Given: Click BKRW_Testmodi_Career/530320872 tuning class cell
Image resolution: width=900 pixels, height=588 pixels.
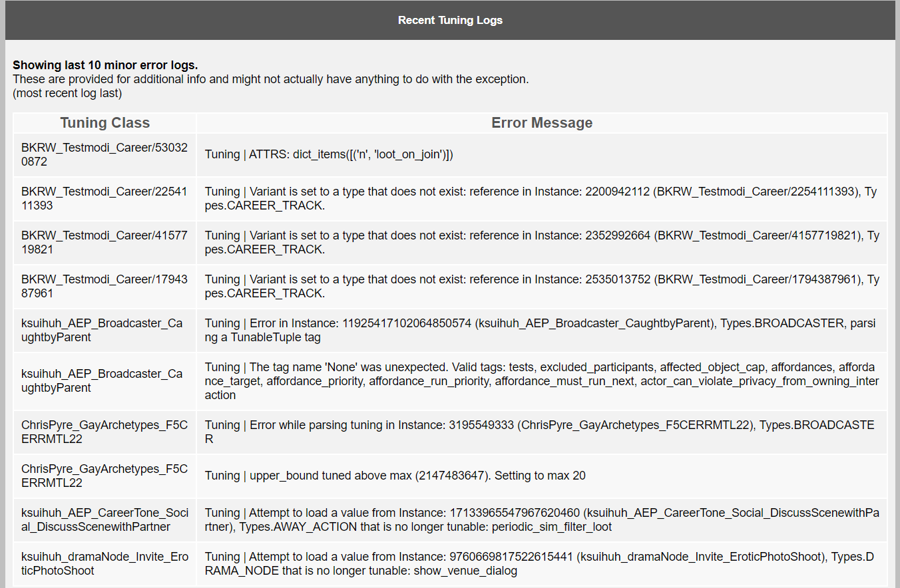Looking at the screenshot, I should (105, 154).
